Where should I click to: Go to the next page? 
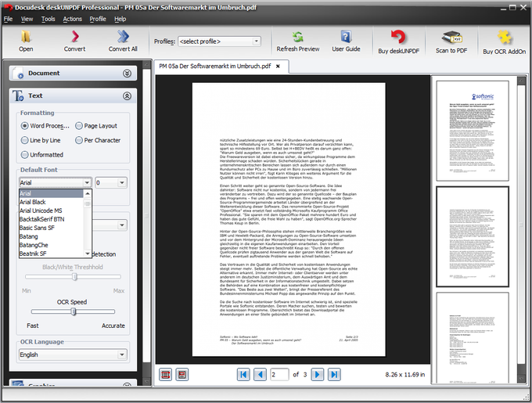point(317,375)
